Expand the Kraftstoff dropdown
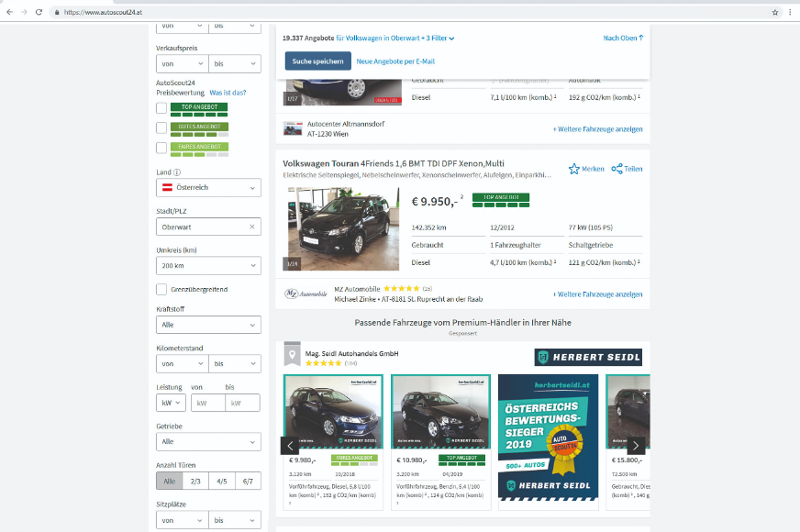 click(x=208, y=325)
